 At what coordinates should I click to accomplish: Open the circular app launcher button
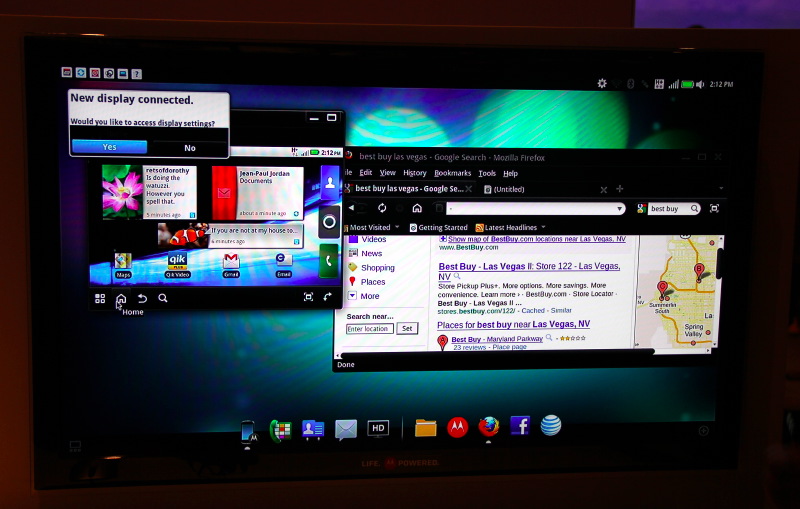coord(329,222)
